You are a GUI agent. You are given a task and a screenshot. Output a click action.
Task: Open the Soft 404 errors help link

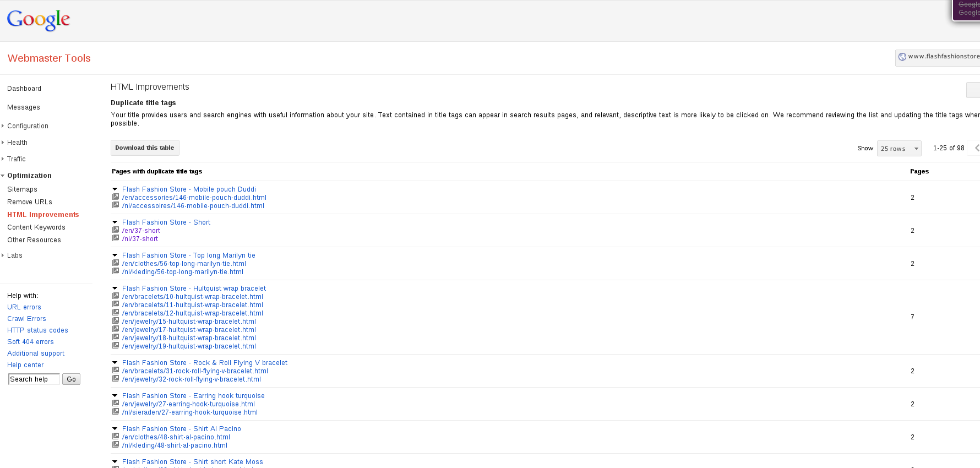(30, 342)
